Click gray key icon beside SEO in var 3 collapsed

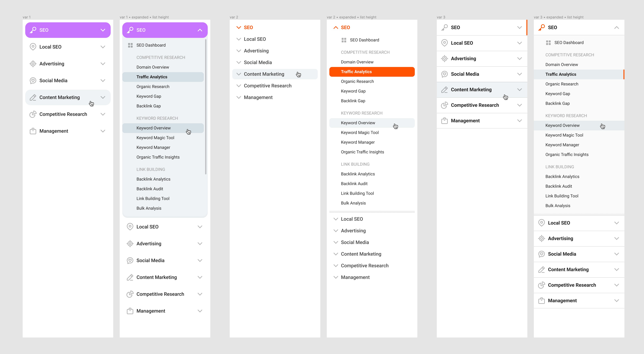pos(445,28)
